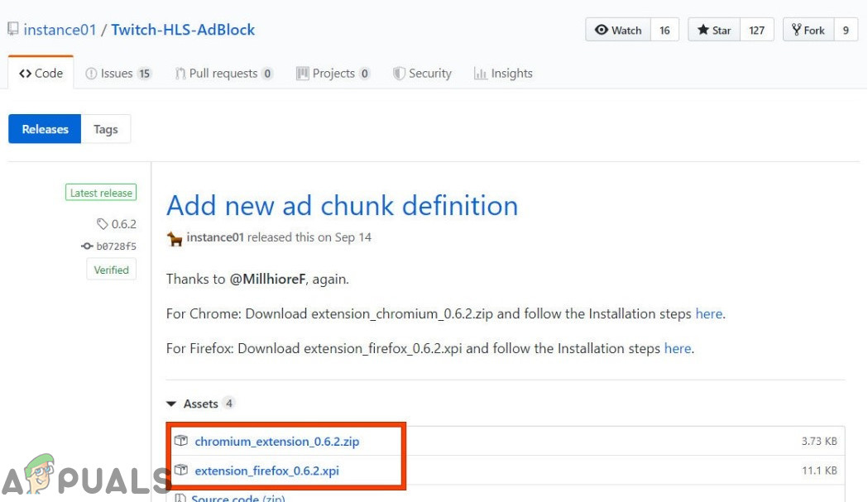Open the Pull requests tab
This screenshot has height=502, width=868.
[223, 74]
